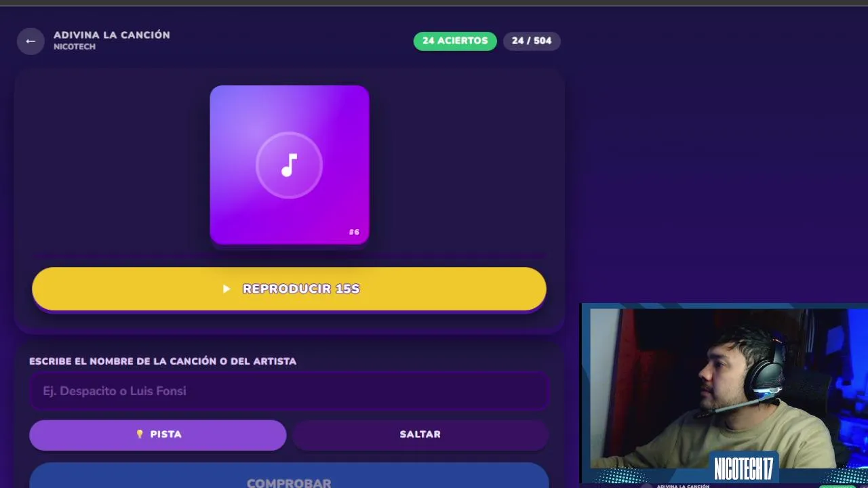Click the song name or artist input field
Viewport: 868px width, 488px height.
(289, 391)
